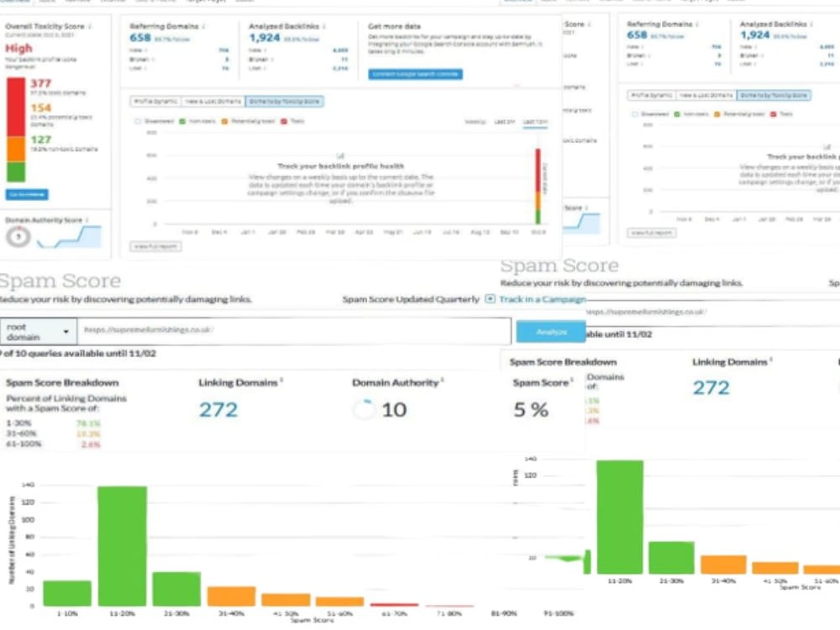Image resolution: width=840 pixels, height=630 pixels.
Task: Toggle the Toxic checkbox in right dashboard copy
Action: [773, 114]
